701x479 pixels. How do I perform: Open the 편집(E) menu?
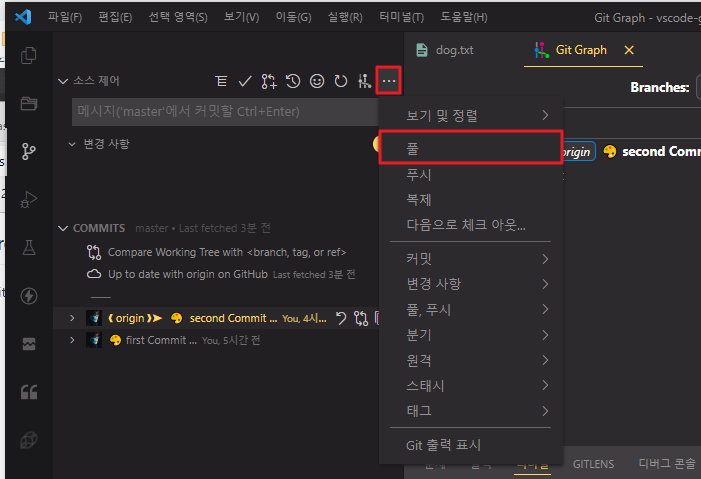tap(115, 17)
